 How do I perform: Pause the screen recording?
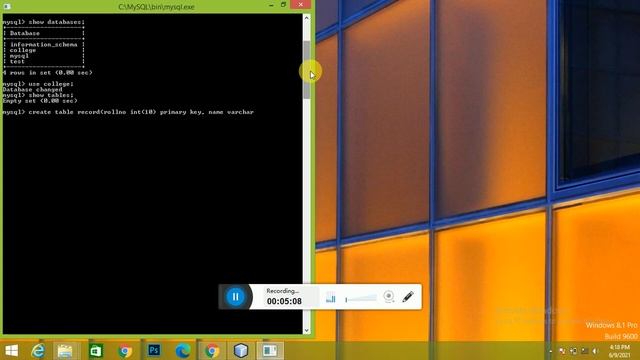[x=236, y=297]
